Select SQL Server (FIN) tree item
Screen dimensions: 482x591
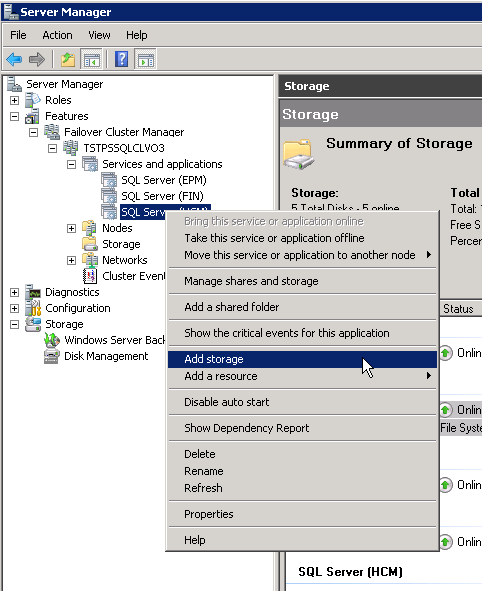pyautogui.click(x=162, y=196)
